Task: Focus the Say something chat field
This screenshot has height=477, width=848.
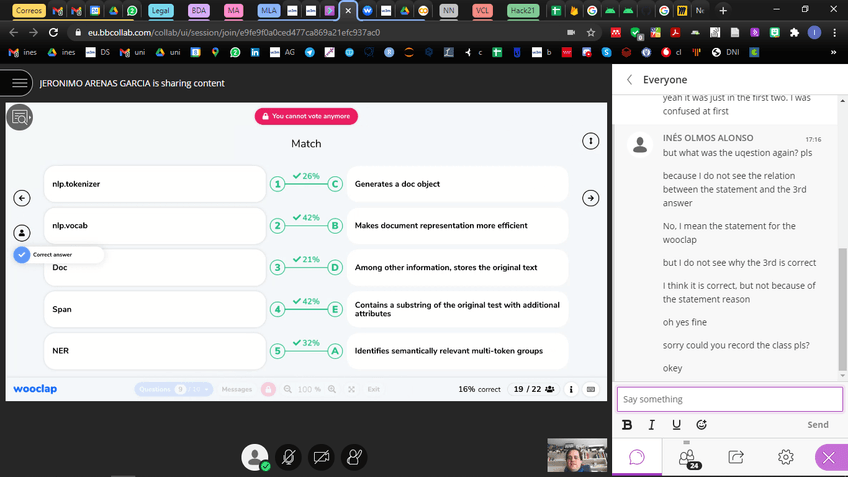Action: 730,399
